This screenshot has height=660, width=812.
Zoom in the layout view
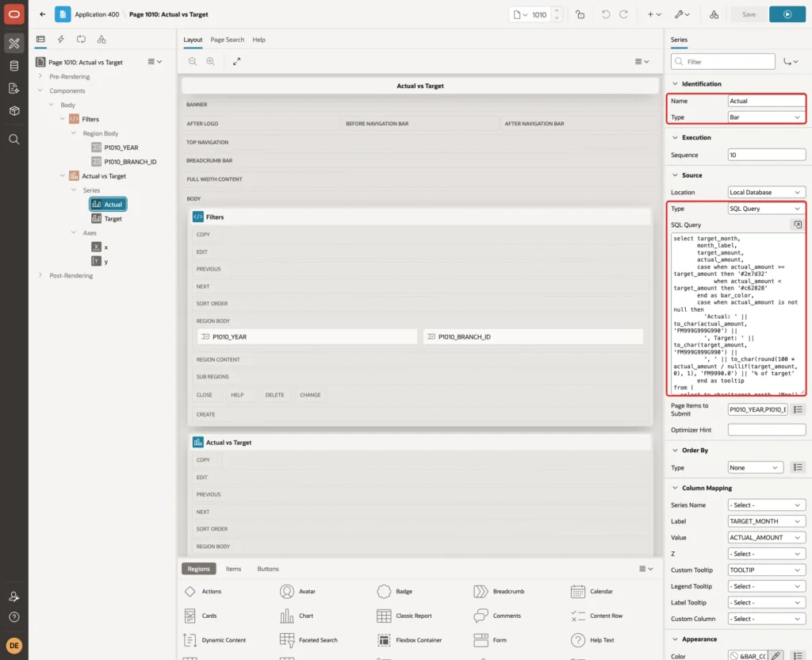tap(210, 61)
